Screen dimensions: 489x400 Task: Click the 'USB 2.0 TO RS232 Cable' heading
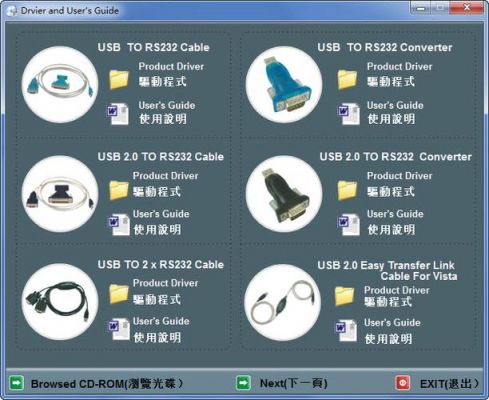pos(161,156)
